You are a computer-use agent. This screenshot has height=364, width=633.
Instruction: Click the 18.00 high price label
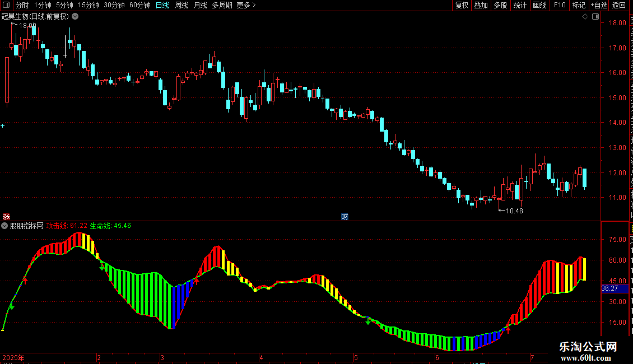click(x=27, y=25)
